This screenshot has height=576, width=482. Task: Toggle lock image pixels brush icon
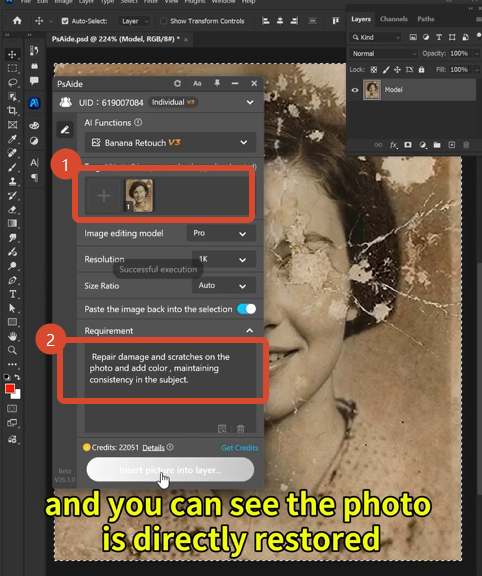point(386,69)
